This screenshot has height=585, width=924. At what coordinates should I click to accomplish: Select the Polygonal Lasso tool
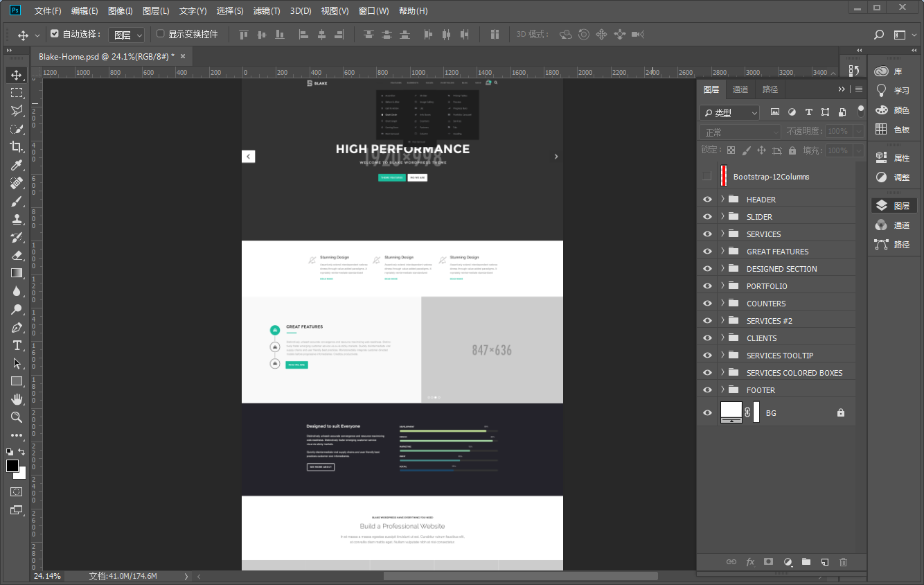(17, 111)
